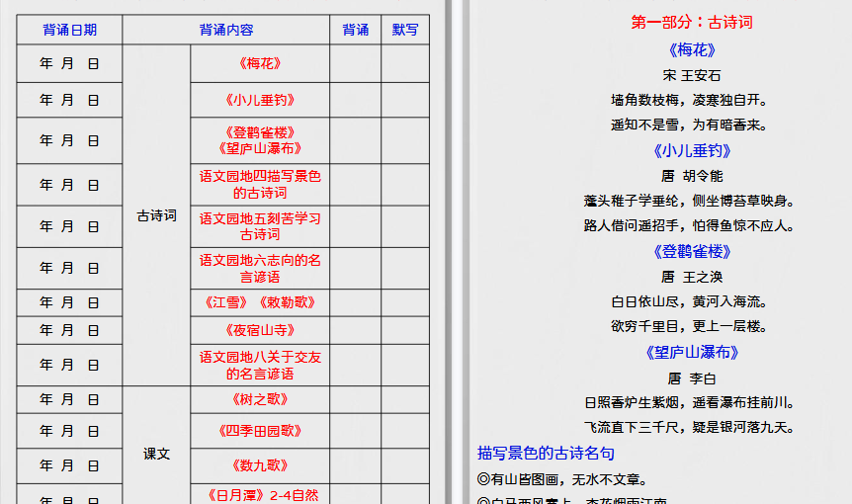Screen dimensions: 852x504
Task: Click the line 日照香炉生紫烟，遥看瀑布挂前川。
Action: pos(689,402)
